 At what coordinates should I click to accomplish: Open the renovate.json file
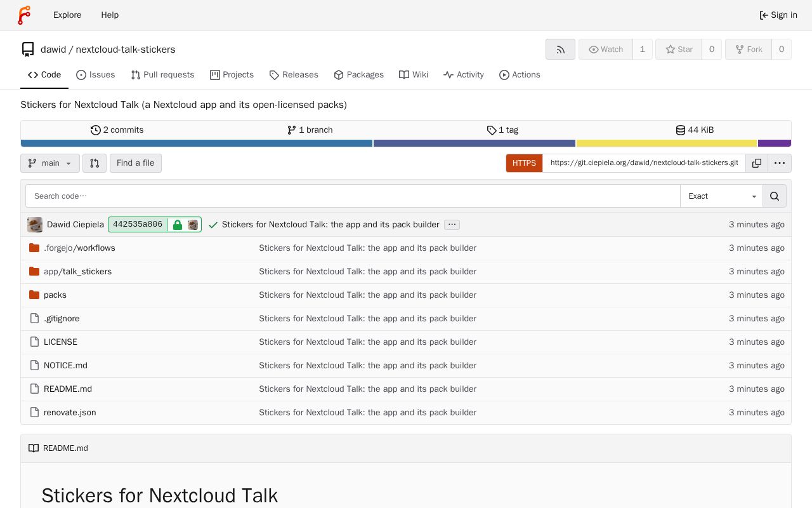point(70,413)
